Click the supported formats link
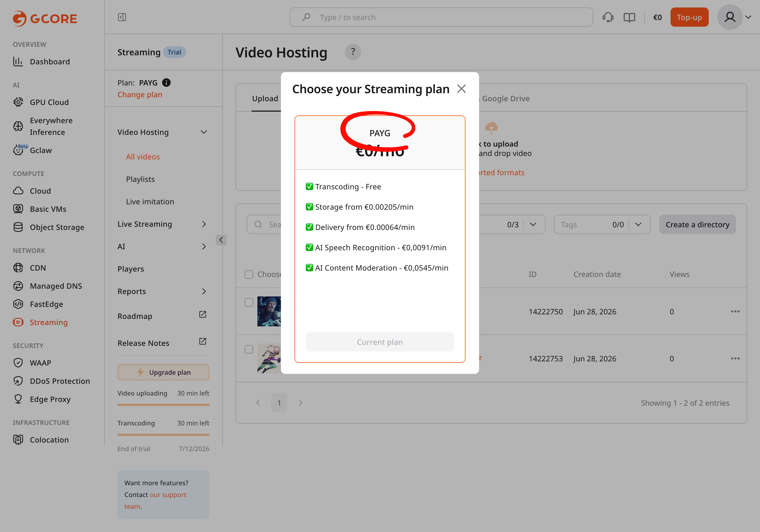 tap(502, 173)
